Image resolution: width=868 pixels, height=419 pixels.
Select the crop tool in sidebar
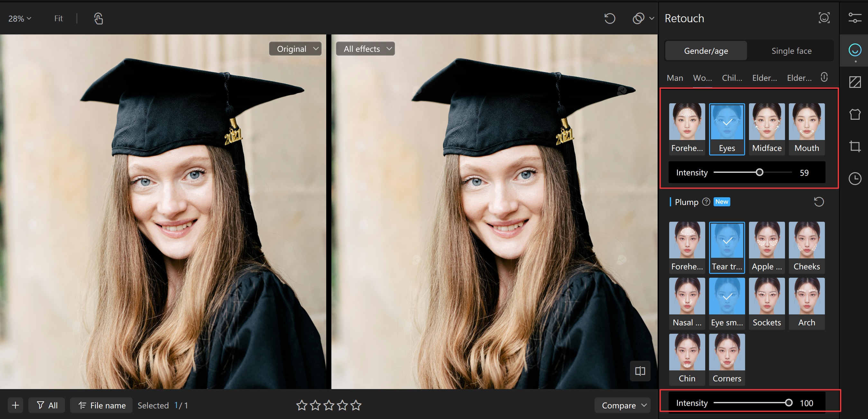[x=854, y=146]
